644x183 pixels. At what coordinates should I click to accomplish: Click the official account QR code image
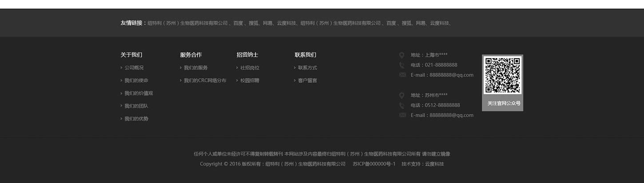tap(502, 75)
